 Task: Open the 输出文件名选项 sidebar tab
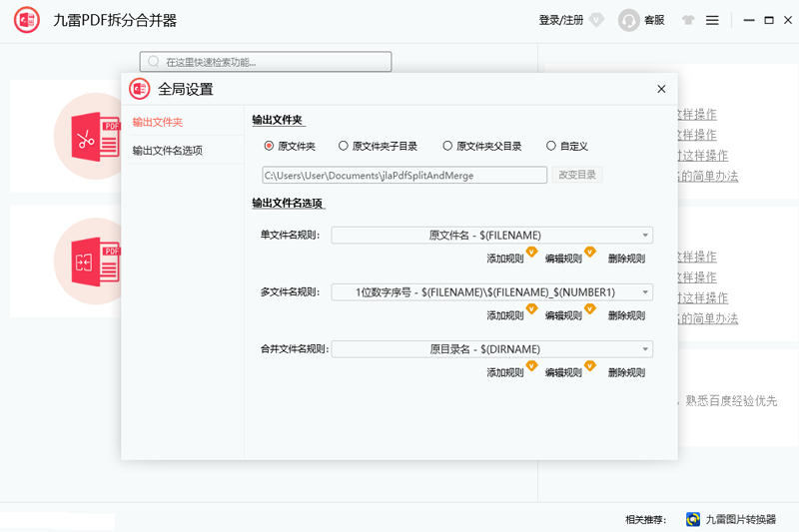tap(168, 151)
